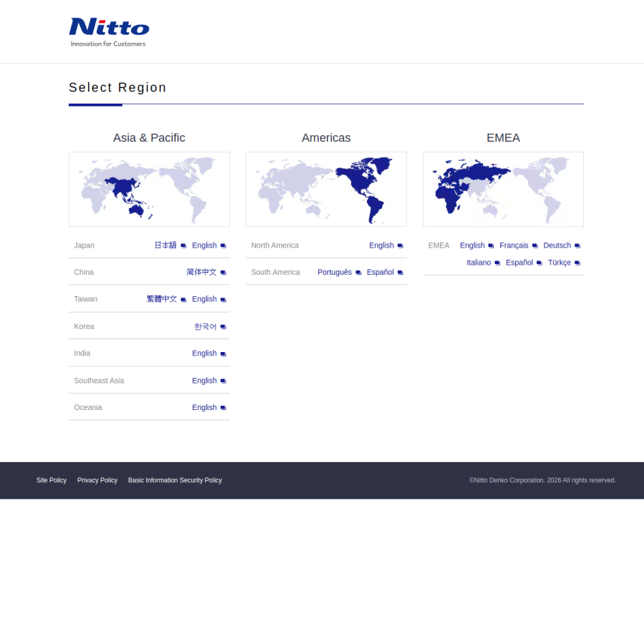
Task: Click the Nitto logo
Action: click(109, 32)
